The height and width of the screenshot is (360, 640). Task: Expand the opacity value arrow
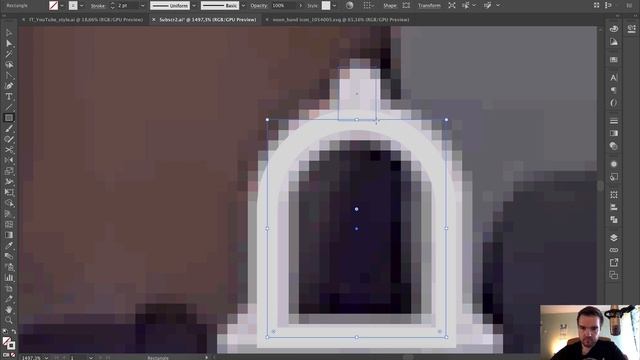(301, 6)
